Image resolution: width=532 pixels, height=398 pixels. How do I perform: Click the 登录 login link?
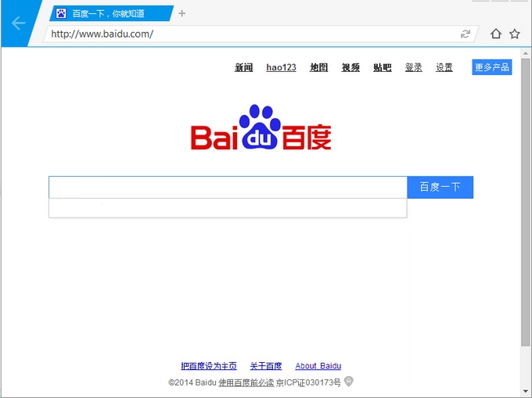click(414, 67)
